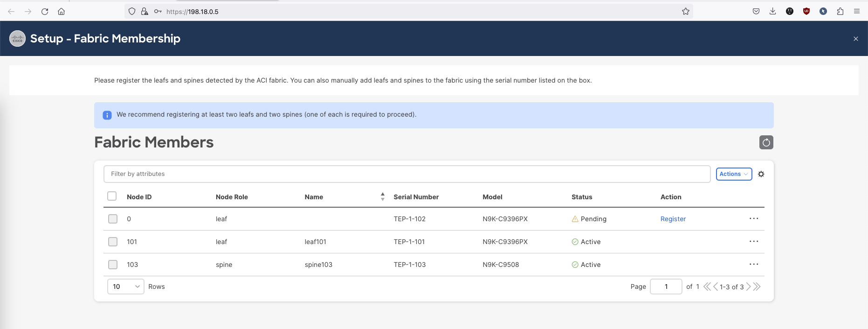Go to the first page of results
The image size is (868, 329).
(x=707, y=287)
